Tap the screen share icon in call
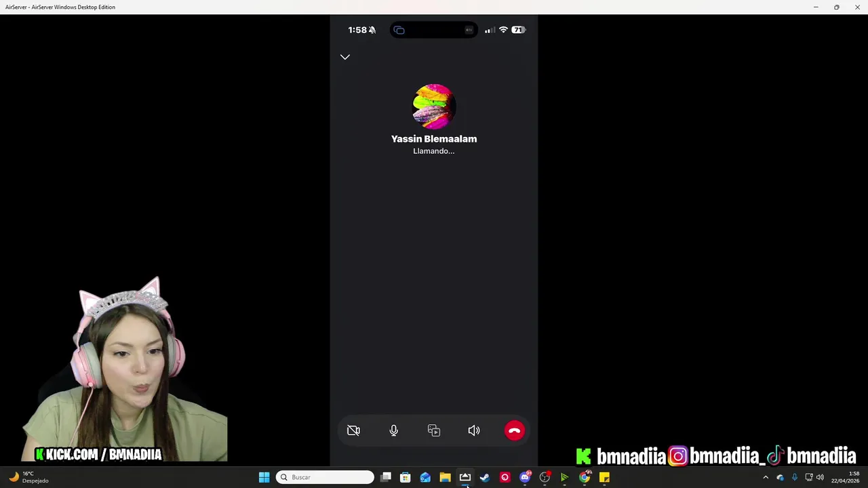The width and height of the screenshot is (868, 488). 434,430
